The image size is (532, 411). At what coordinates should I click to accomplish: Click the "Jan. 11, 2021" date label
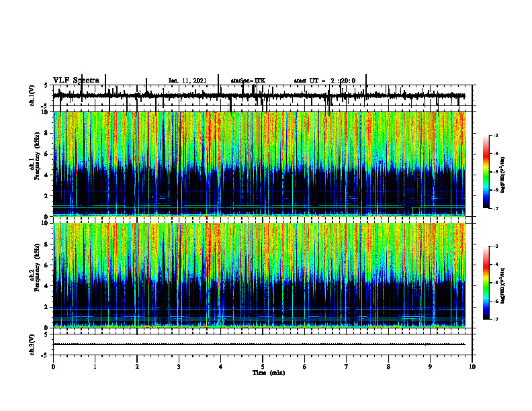click(x=187, y=81)
